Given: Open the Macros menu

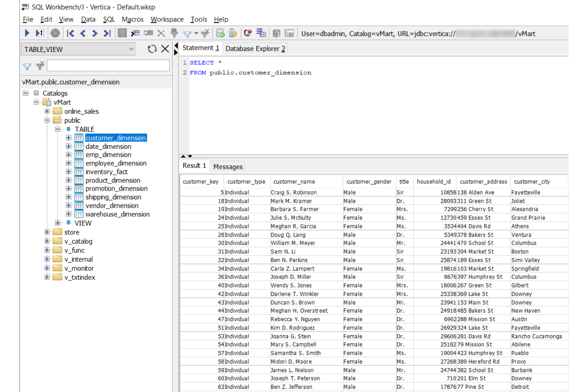Looking at the screenshot, I should pos(132,19).
